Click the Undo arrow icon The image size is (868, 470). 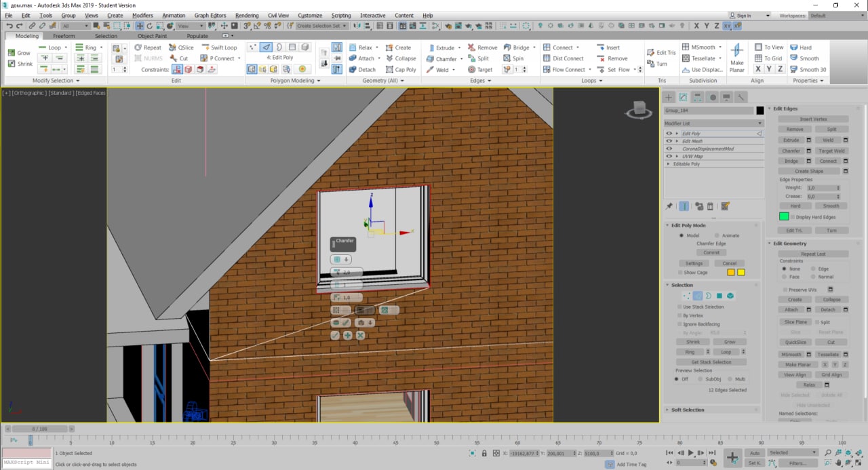pos(9,26)
